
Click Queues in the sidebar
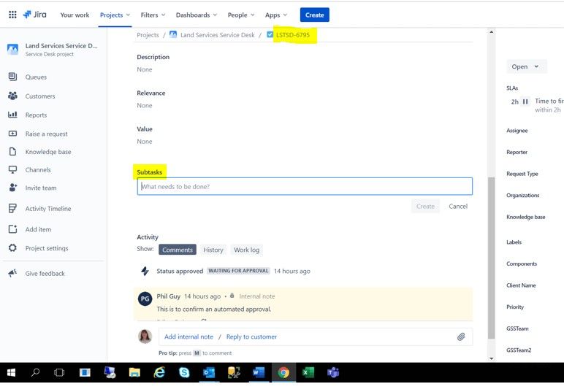pos(36,77)
